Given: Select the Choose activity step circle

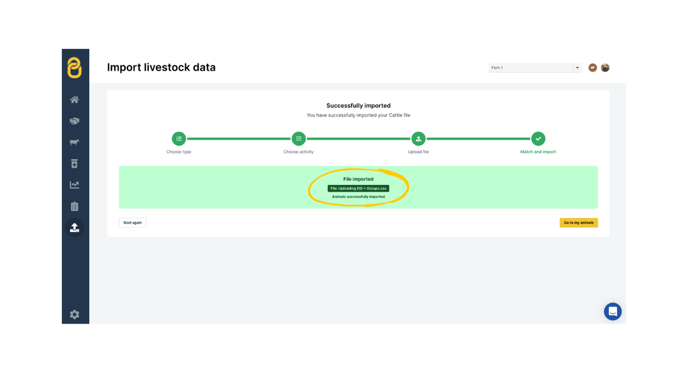Looking at the screenshot, I should pyautogui.click(x=298, y=139).
